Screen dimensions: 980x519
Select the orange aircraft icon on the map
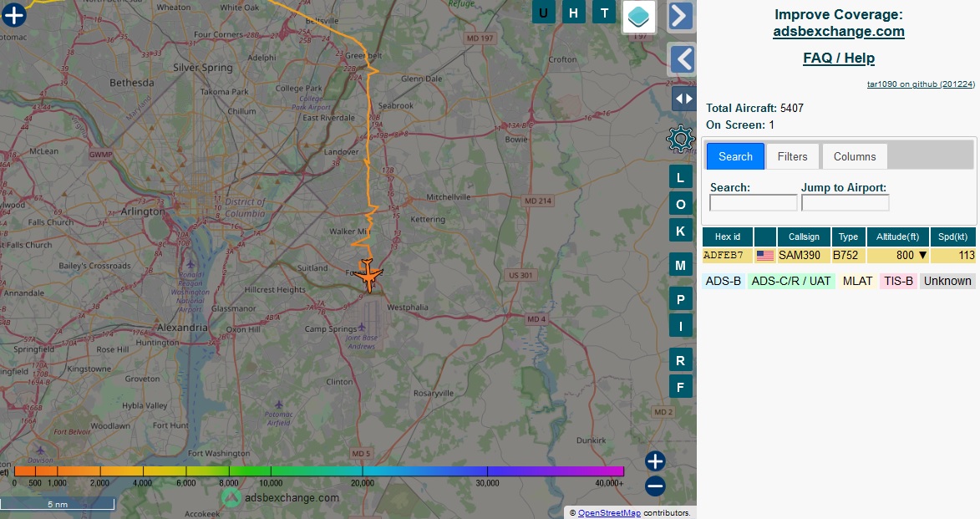pos(368,275)
